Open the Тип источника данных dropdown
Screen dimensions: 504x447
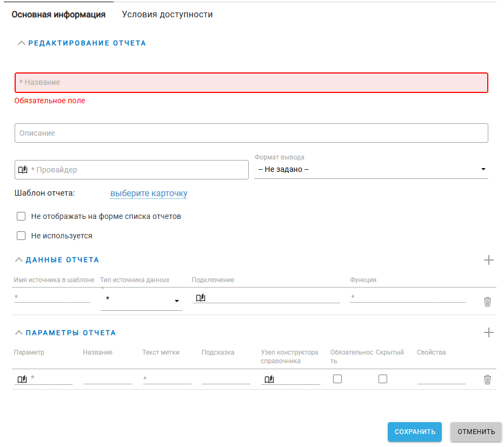[142, 301]
